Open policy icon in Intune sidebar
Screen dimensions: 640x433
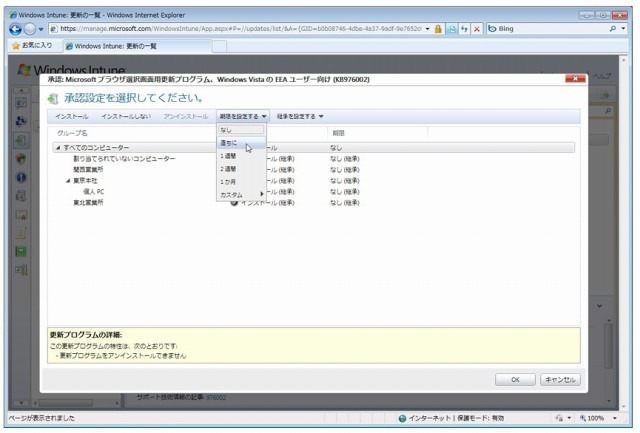point(21,233)
